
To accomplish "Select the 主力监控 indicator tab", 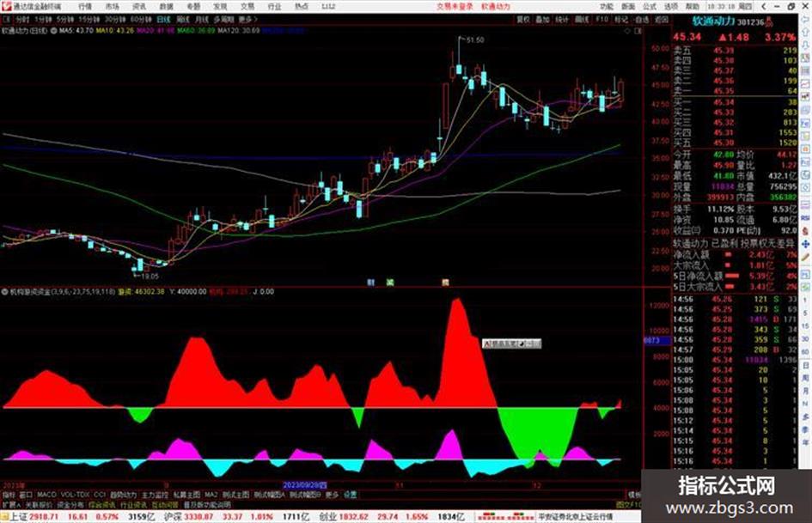I will pyautogui.click(x=155, y=495).
